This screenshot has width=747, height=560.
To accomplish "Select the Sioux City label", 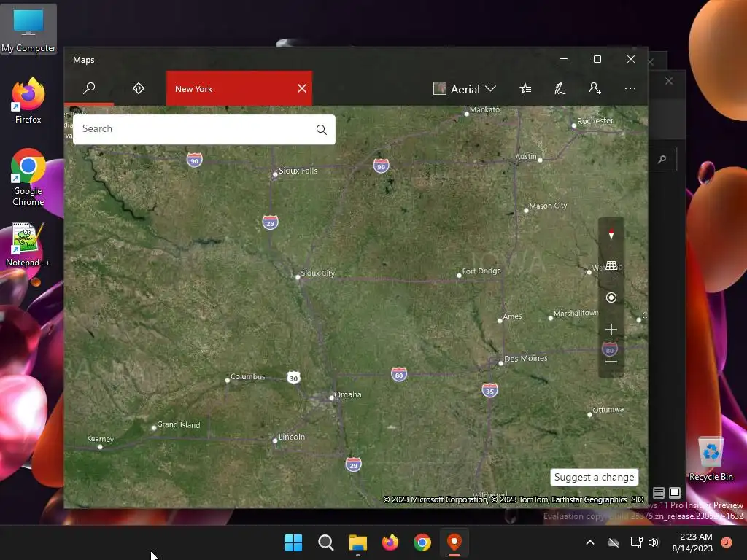I will point(317,273).
